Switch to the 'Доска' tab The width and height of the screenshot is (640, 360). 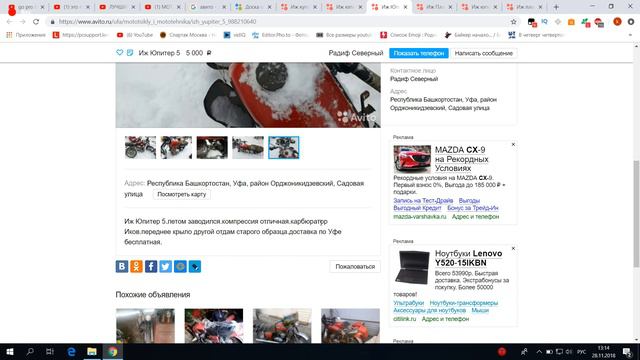tap(253, 7)
